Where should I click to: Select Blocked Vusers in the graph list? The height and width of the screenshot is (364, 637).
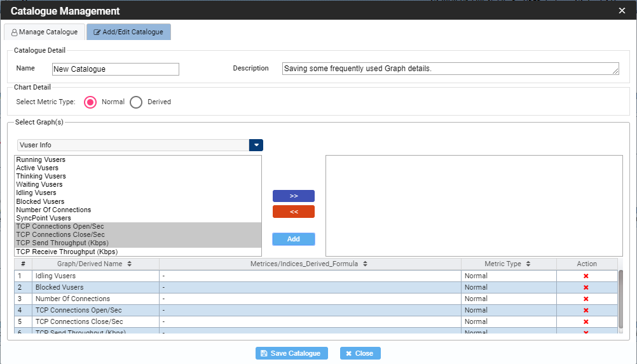coord(138,201)
